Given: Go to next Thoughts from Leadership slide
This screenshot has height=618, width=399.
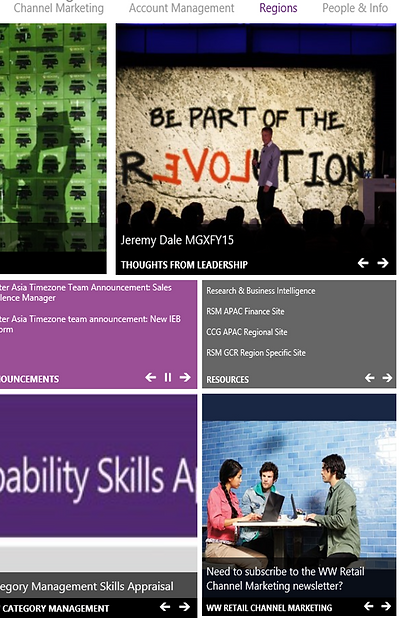Looking at the screenshot, I should [383, 263].
